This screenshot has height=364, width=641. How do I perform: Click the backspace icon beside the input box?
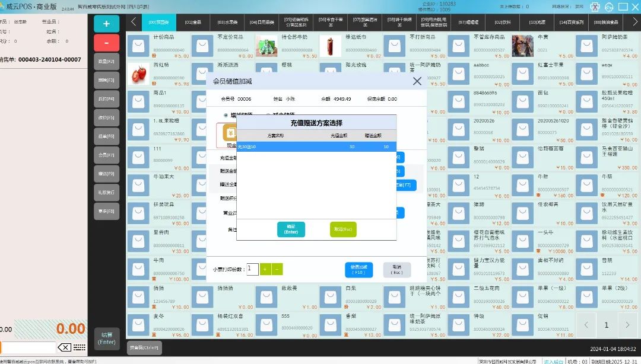[64, 347]
